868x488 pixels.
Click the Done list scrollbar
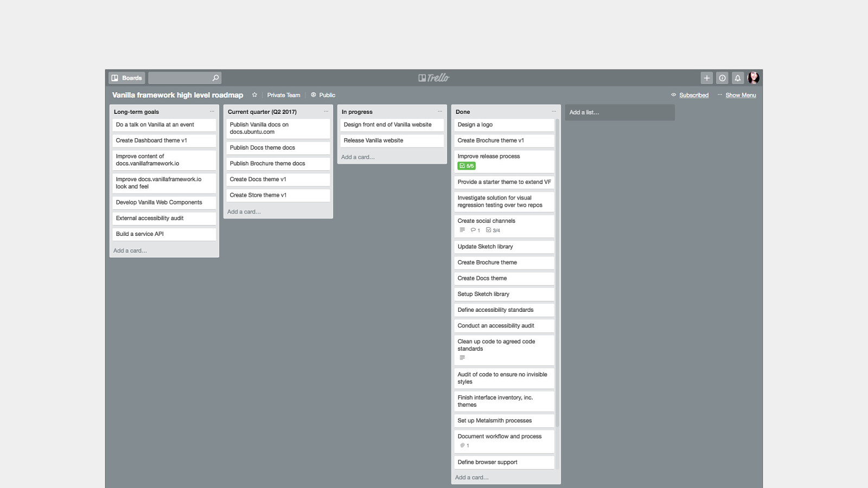click(x=557, y=273)
